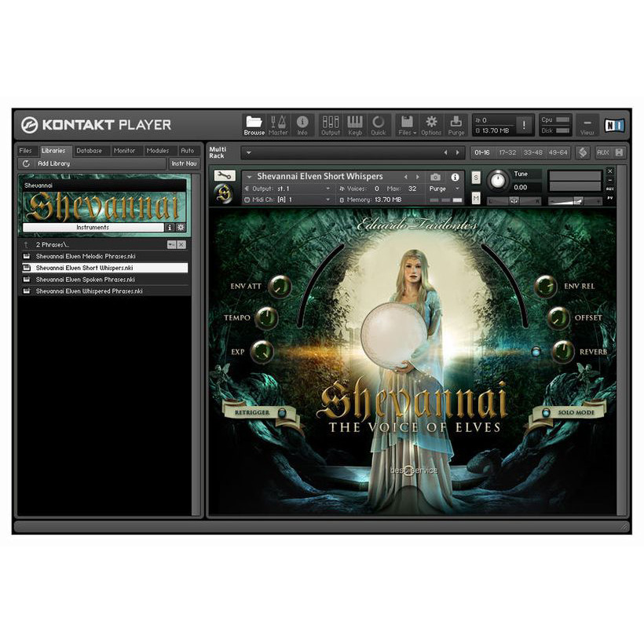Click the TEMPO knob
The width and height of the screenshot is (644, 644).
click(266, 318)
